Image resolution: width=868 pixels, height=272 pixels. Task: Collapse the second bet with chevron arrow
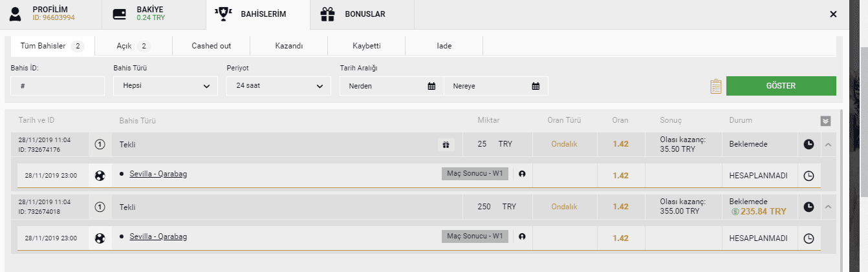pyautogui.click(x=828, y=207)
